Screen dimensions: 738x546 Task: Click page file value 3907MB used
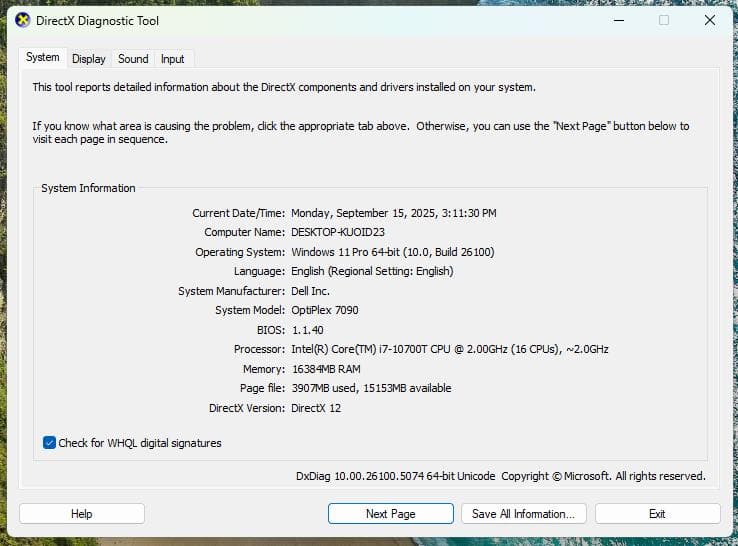(371, 388)
